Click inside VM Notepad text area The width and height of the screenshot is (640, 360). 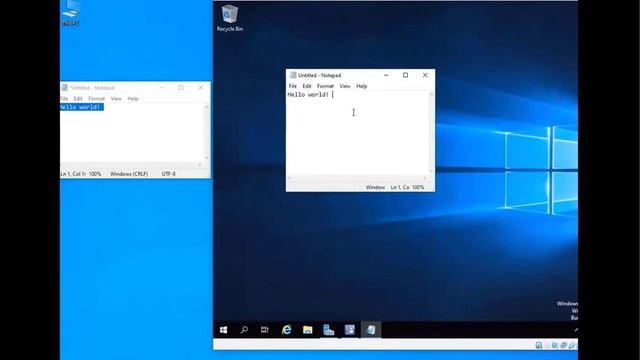coord(358,133)
